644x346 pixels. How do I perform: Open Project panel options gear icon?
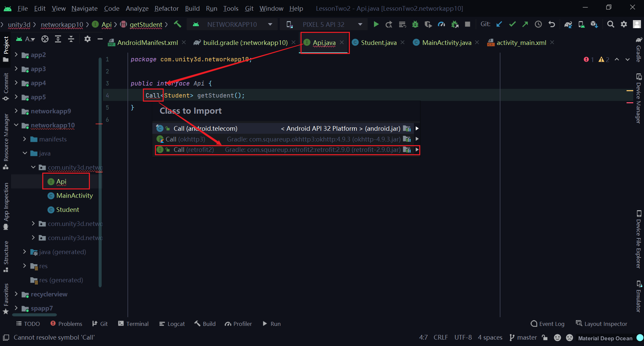(x=88, y=39)
